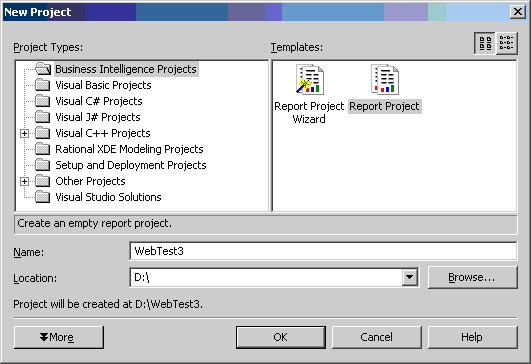Cancel the New Project dialog
This screenshot has height=364, width=531.
pos(377,337)
